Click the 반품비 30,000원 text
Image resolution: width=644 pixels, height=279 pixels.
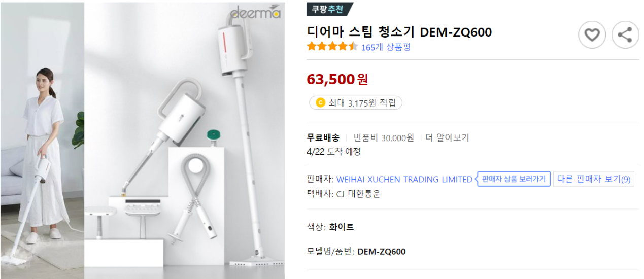[384, 137]
